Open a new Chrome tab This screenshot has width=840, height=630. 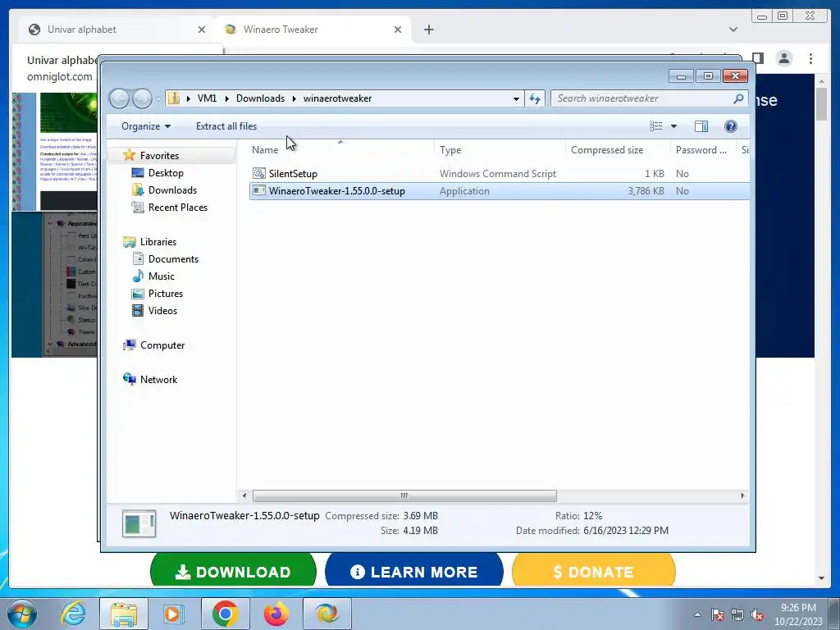[428, 30]
